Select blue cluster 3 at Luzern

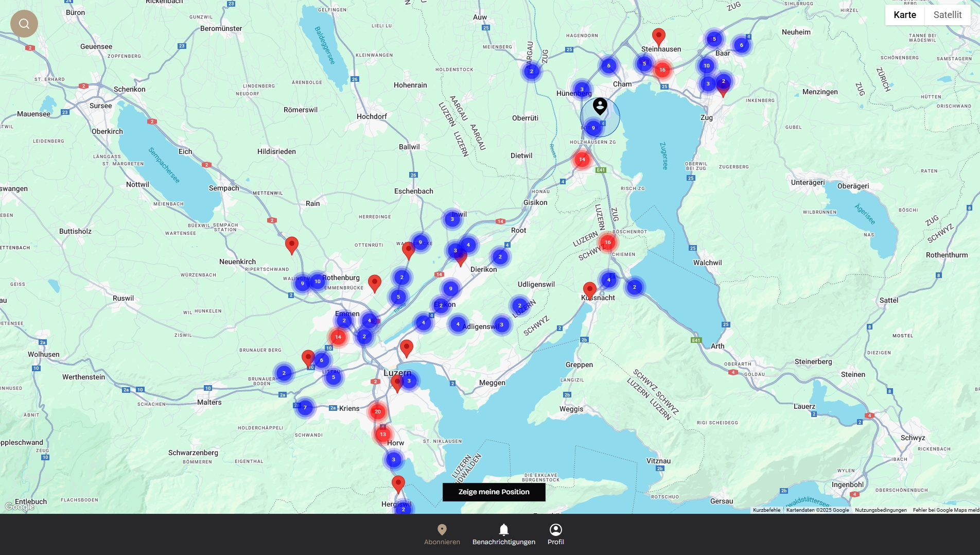click(x=409, y=381)
